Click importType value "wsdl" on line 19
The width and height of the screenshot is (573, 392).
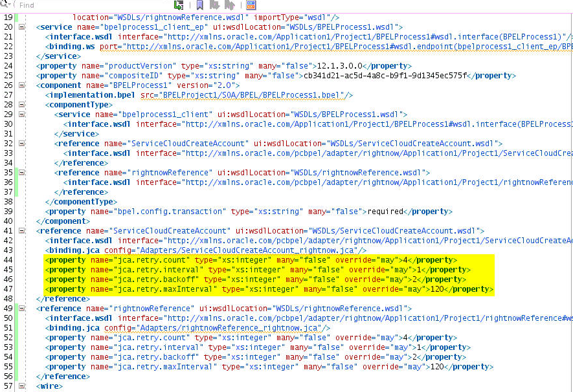pos(317,17)
